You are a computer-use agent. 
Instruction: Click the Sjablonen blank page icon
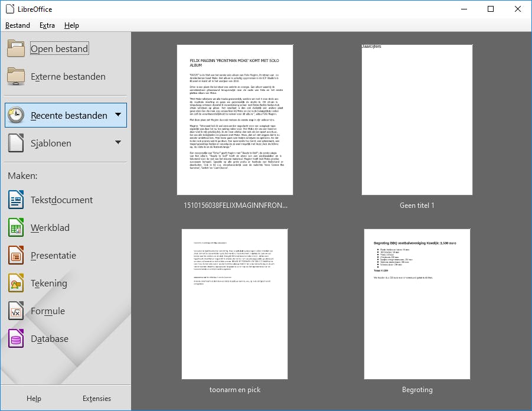pos(16,143)
